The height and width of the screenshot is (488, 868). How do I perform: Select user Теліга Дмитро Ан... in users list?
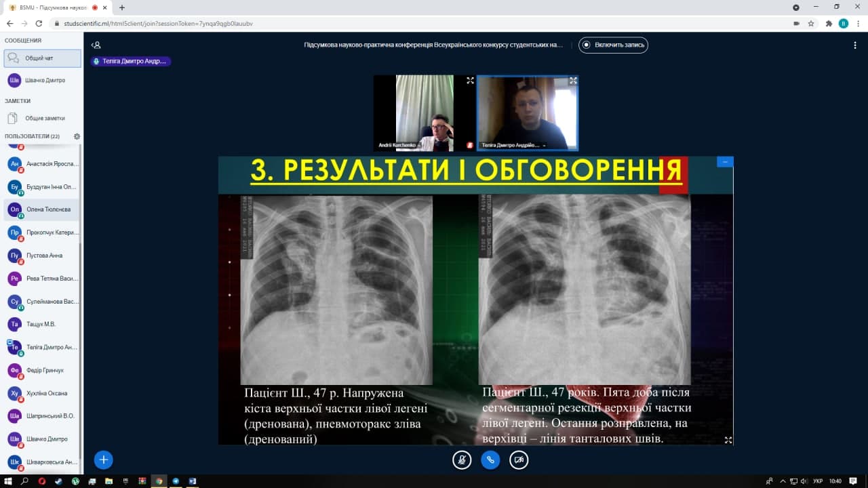[42, 347]
